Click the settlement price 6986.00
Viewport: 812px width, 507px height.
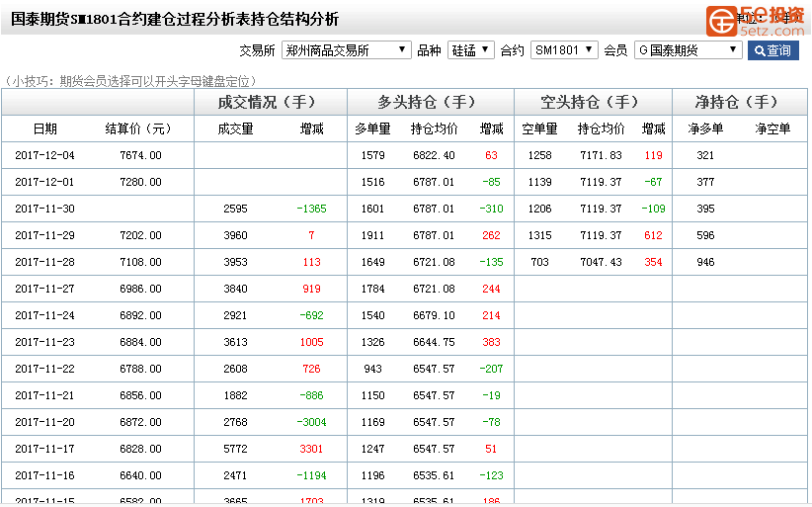pyautogui.click(x=140, y=289)
